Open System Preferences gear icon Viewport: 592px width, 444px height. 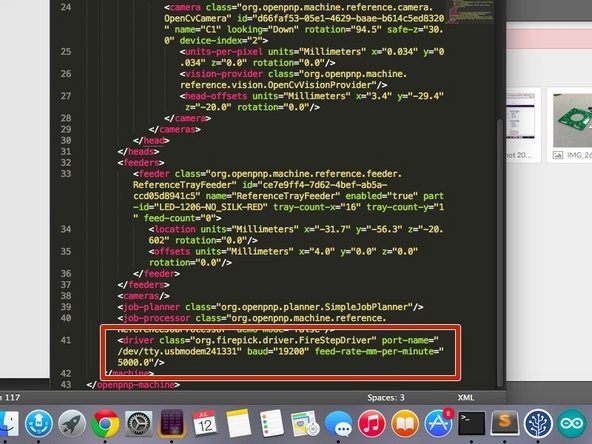click(x=139, y=424)
